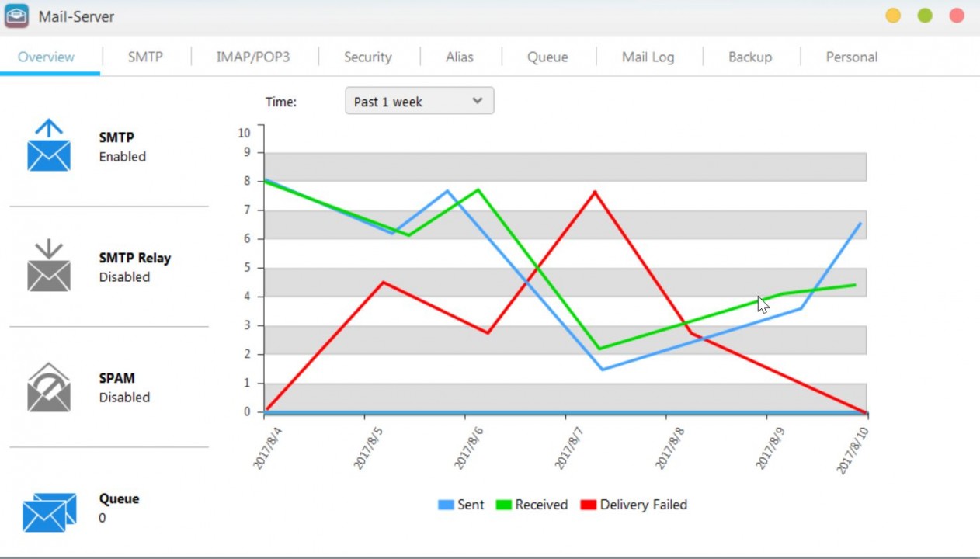Screen dimensions: 980x559
Task: Select the Mail Log tab
Action: (648, 57)
